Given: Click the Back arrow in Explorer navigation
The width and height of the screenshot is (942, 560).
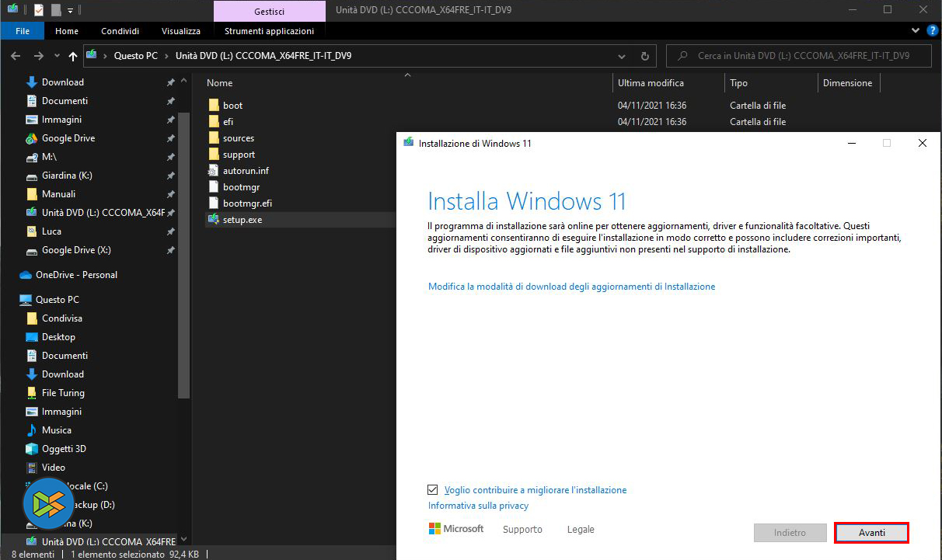Looking at the screenshot, I should (x=16, y=56).
